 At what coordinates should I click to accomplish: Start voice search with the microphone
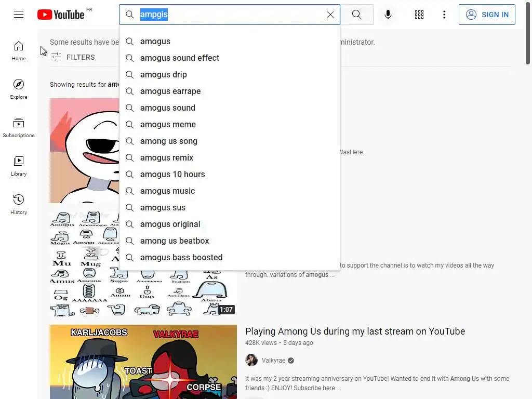tap(388, 15)
